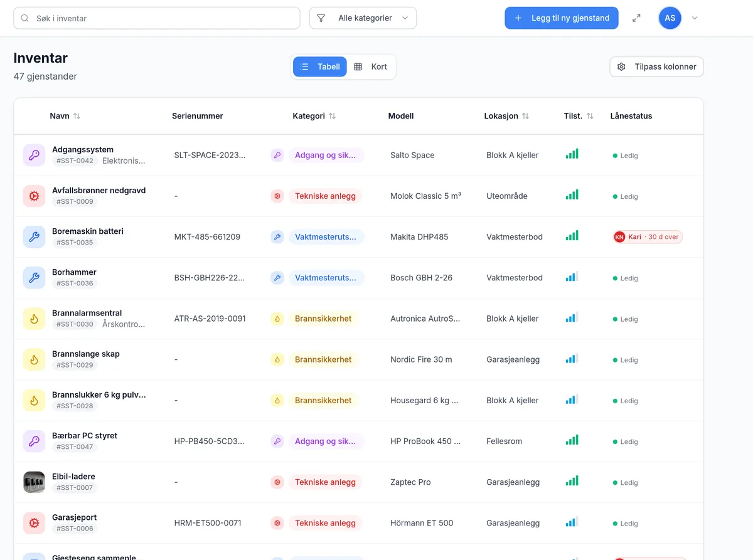Image resolution: width=753 pixels, height=560 pixels.
Task: Click the gear icon beside Avfallsbrønner nedgravd
Action: tap(34, 196)
